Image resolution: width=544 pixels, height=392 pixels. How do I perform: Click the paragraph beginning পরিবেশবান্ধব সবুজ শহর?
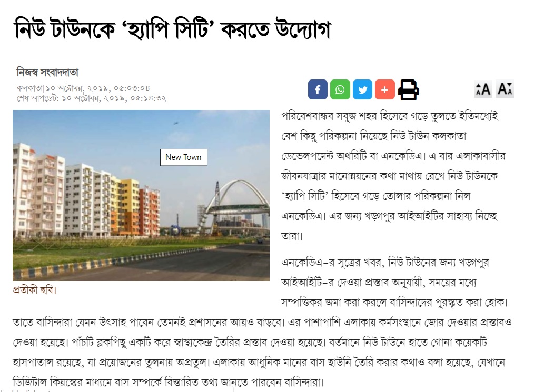(x=393, y=176)
